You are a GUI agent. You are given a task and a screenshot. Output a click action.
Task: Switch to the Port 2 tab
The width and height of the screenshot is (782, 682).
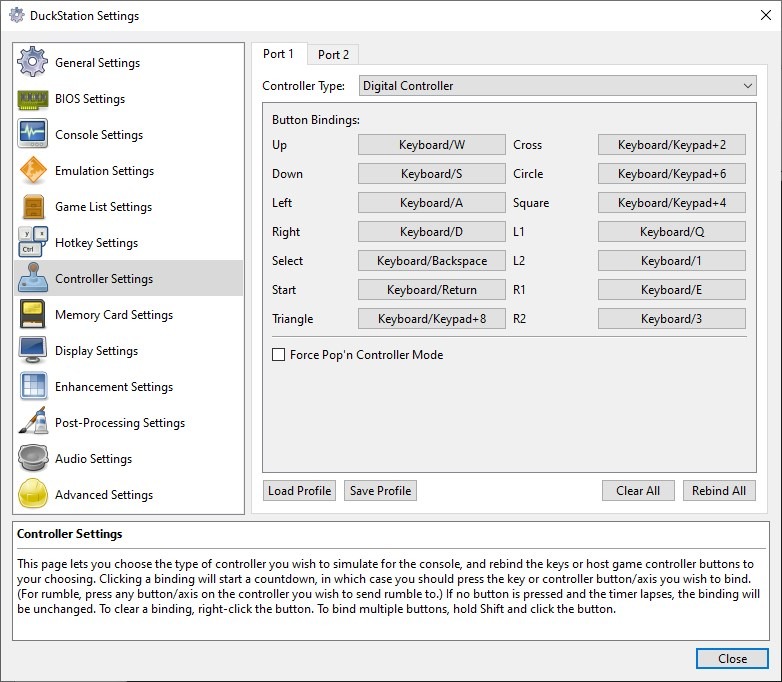click(333, 55)
